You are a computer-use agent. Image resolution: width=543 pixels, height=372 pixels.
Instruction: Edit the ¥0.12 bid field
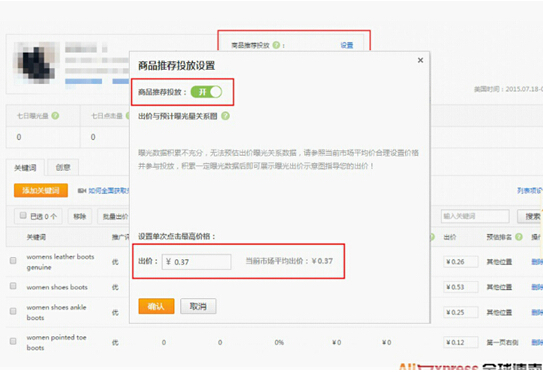click(x=461, y=343)
